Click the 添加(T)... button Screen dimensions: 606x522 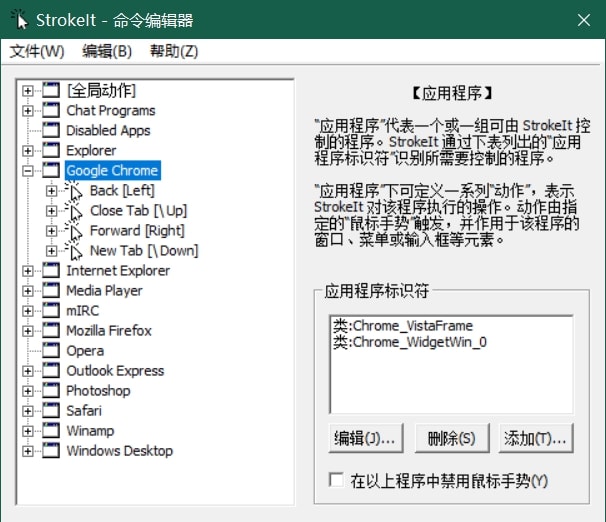(536, 438)
